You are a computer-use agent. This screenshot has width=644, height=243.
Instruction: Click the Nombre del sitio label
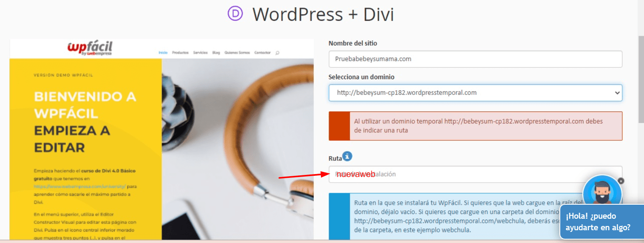point(353,43)
